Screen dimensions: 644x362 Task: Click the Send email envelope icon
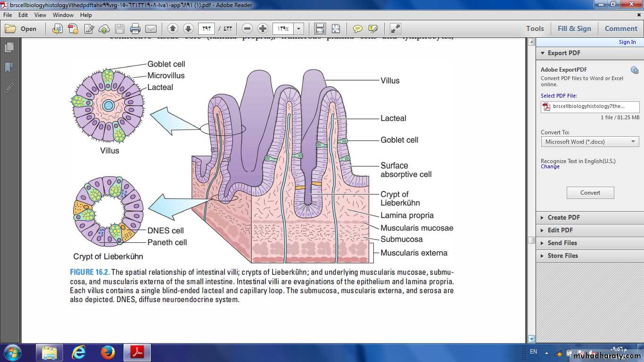click(151, 29)
